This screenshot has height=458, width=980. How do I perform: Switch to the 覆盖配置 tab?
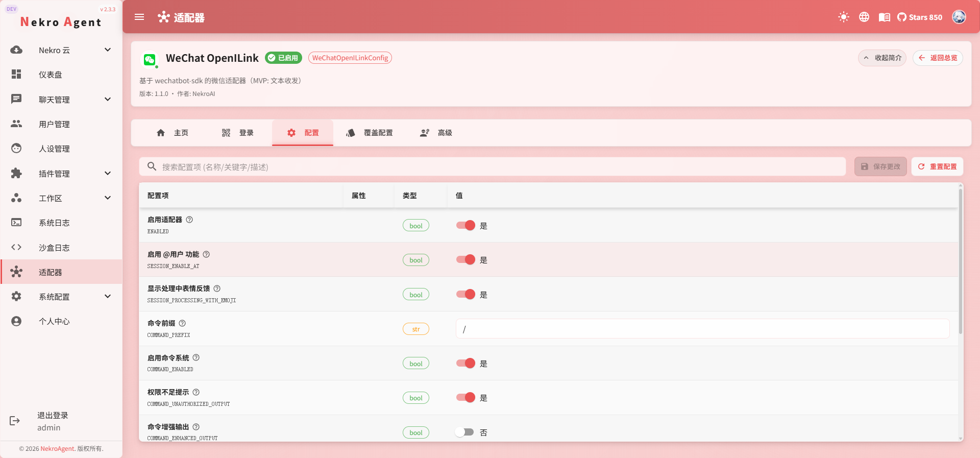pyautogui.click(x=370, y=133)
